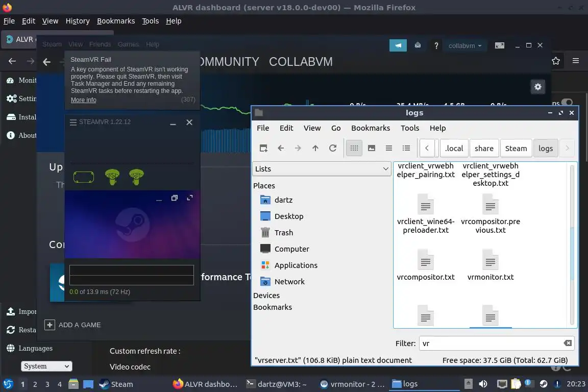Open Go menu in logs window
This screenshot has height=392, width=588.
(x=336, y=128)
